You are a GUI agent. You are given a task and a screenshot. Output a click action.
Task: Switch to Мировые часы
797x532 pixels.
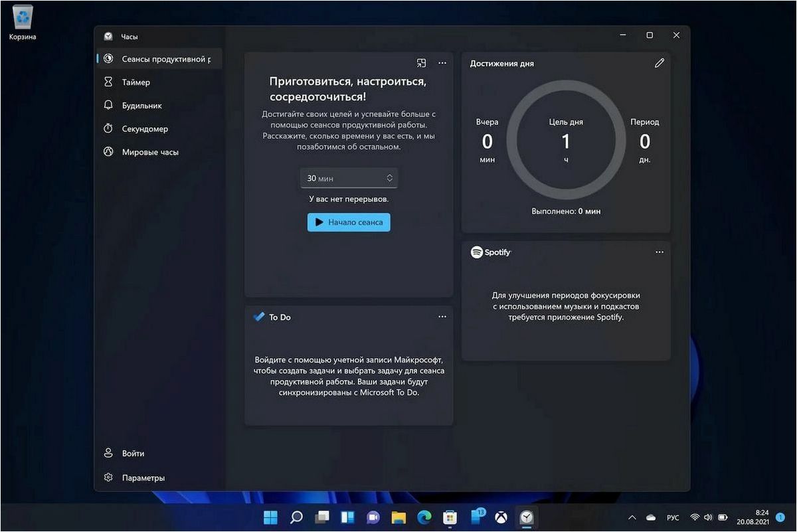pyautogui.click(x=159, y=152)
